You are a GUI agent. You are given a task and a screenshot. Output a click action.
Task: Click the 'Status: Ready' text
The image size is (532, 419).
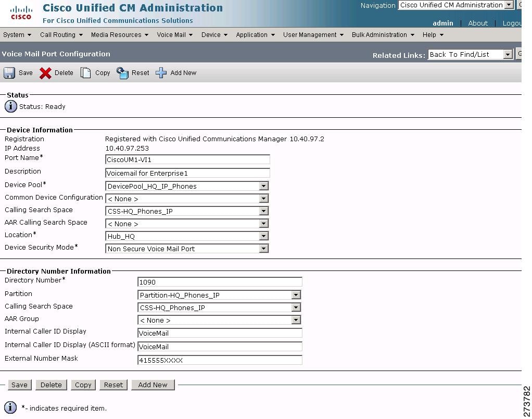[x=42, y=107]
